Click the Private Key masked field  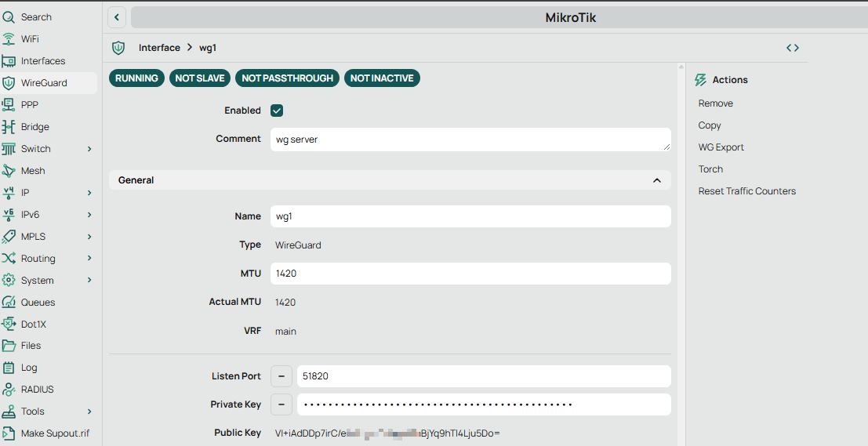[484, 404]
